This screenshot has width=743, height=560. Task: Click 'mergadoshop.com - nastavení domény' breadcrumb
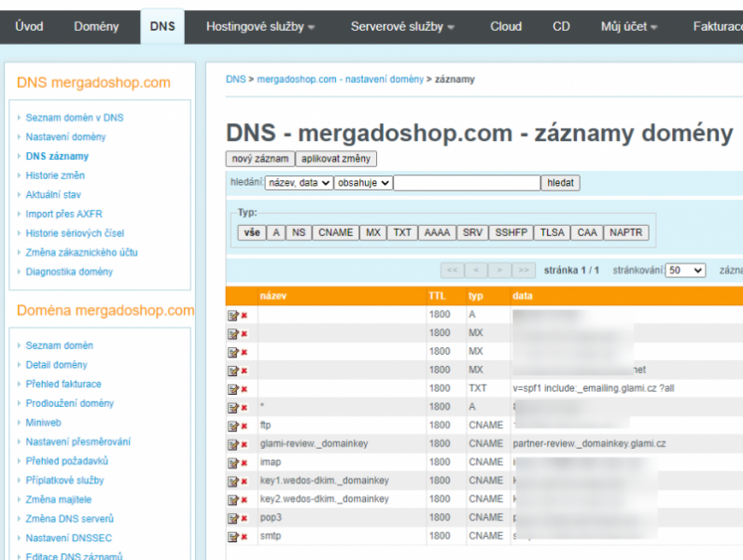coord(340,79)
